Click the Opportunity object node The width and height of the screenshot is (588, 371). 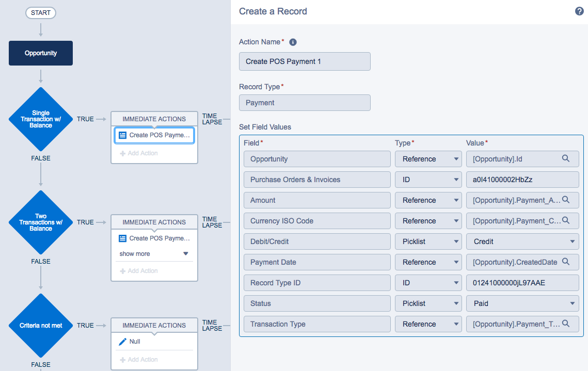tap(41, 53)
